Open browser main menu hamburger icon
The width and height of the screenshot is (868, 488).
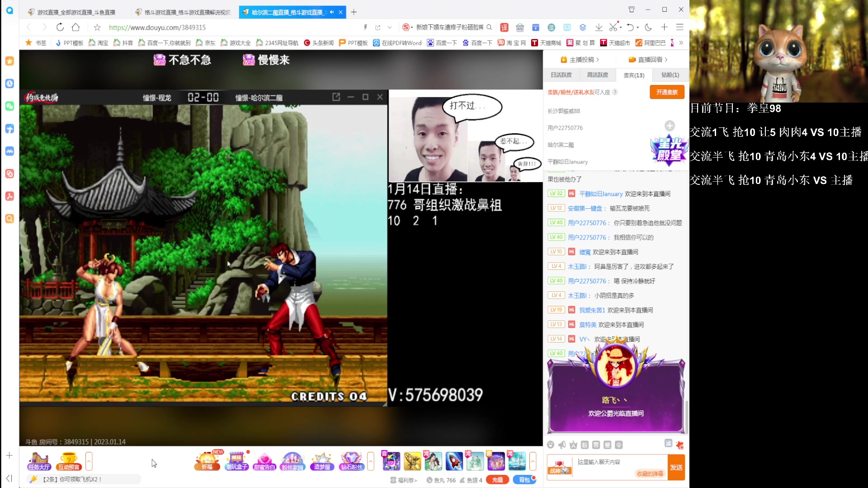[679, 27]
